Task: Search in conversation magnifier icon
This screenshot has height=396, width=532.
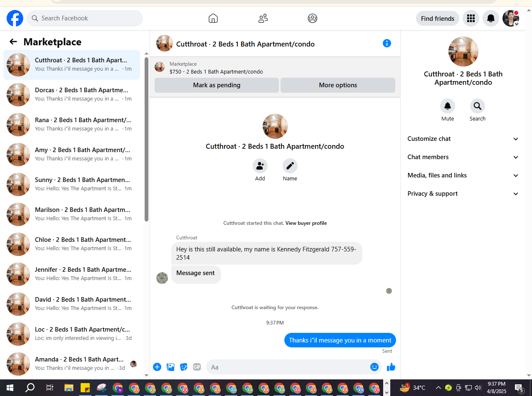Action: [478, 106]
